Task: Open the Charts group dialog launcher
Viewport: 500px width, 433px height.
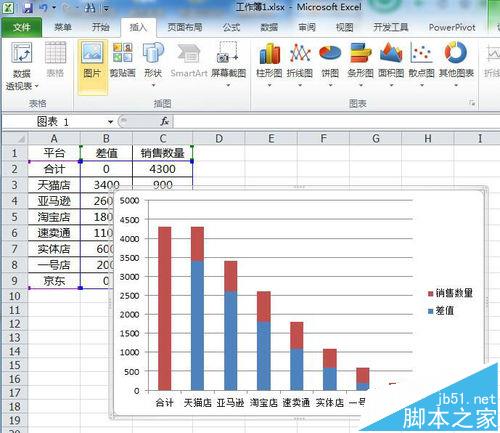Action: 472,103
